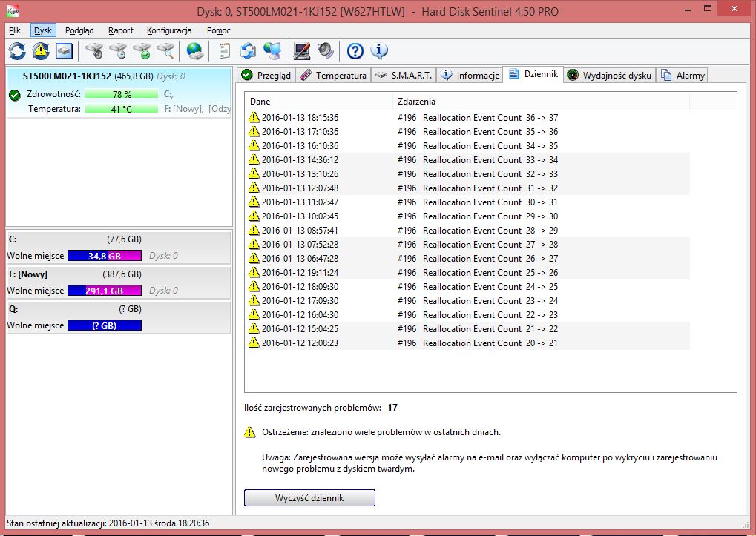Click the Wyczyść dziennik button
Screen dimensions: 756x536
point(309,498)
